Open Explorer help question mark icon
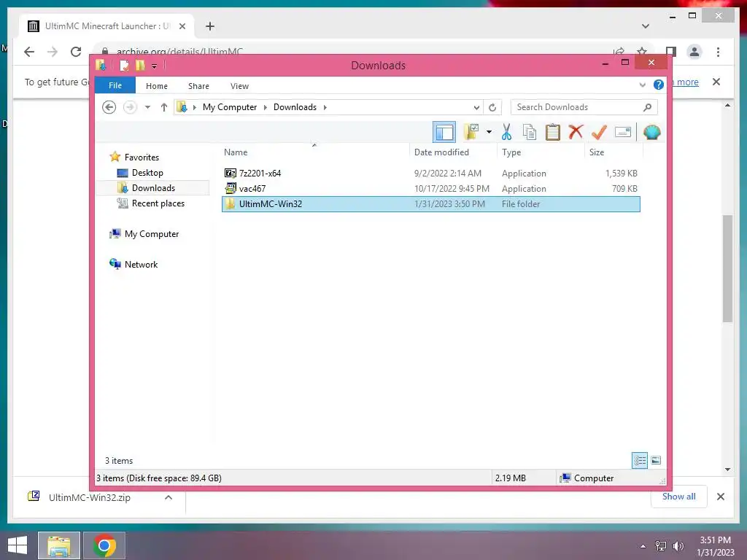 click(659, 85)
